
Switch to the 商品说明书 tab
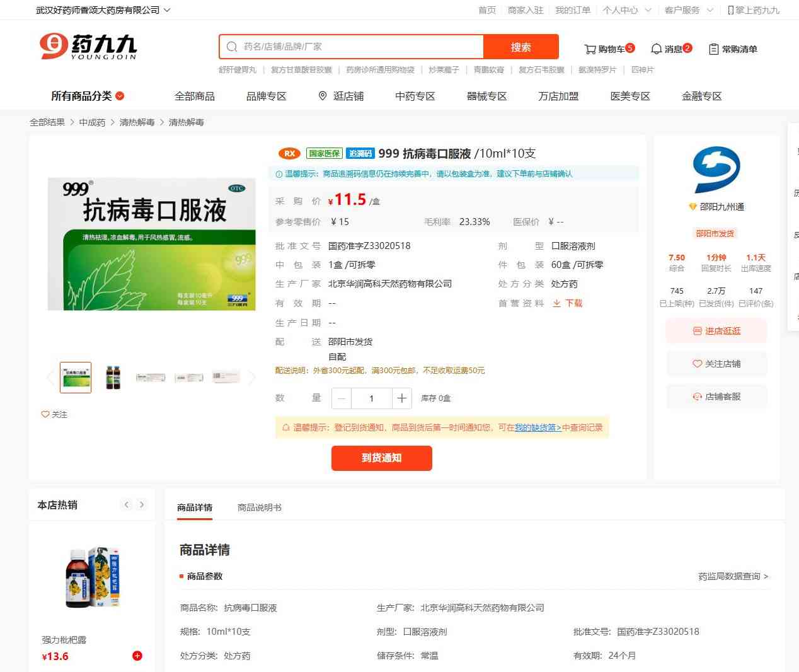coord(260,507)
